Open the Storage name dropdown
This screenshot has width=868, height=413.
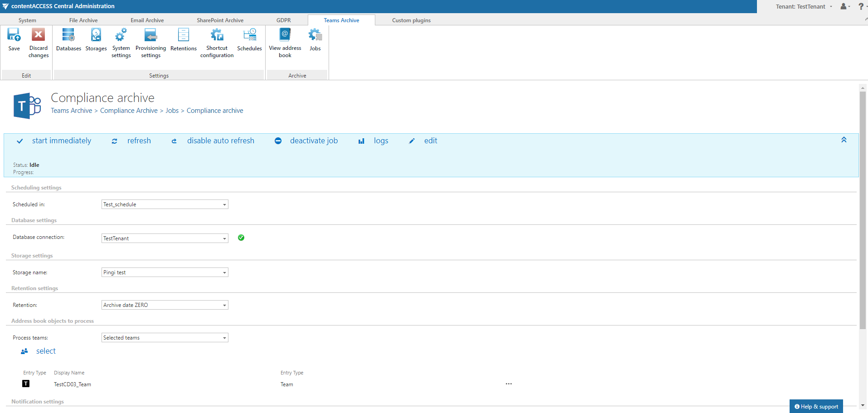[x=224, y=272]
